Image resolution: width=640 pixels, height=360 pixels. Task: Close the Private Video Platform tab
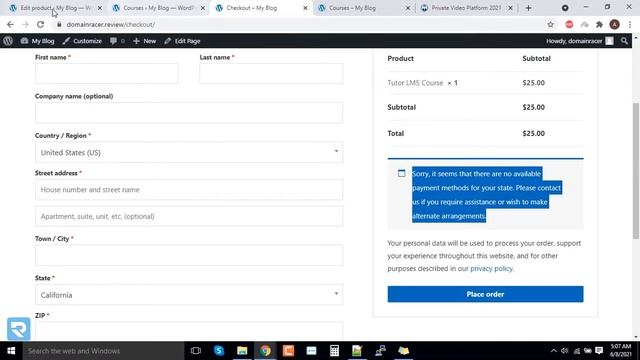coord(510,8)
